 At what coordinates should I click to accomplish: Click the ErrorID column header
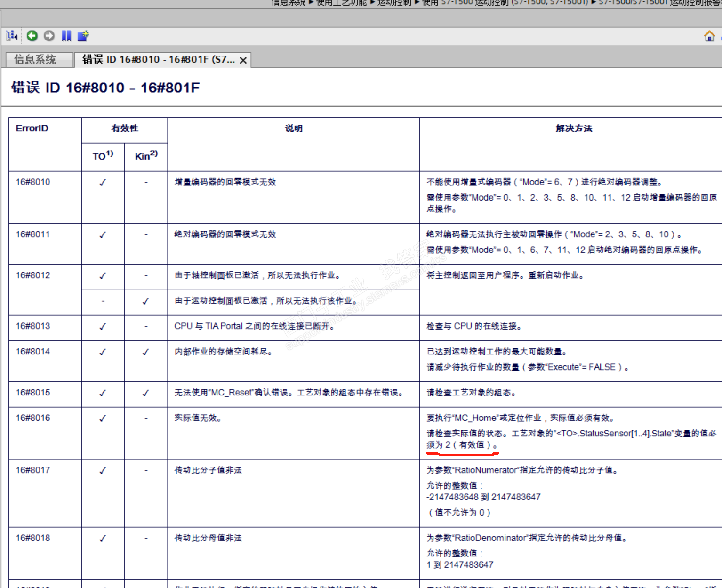coord(32,128)
